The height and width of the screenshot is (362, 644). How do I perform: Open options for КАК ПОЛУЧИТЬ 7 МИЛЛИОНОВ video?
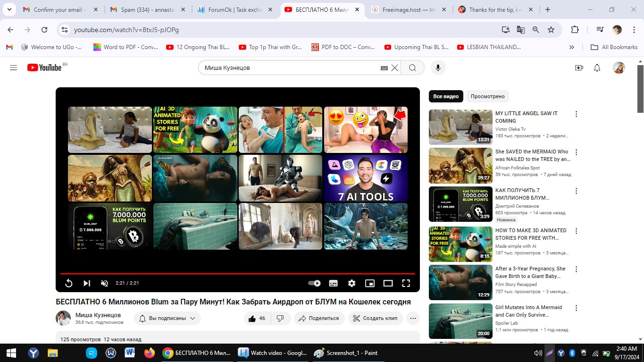click(x=576, y=191)
